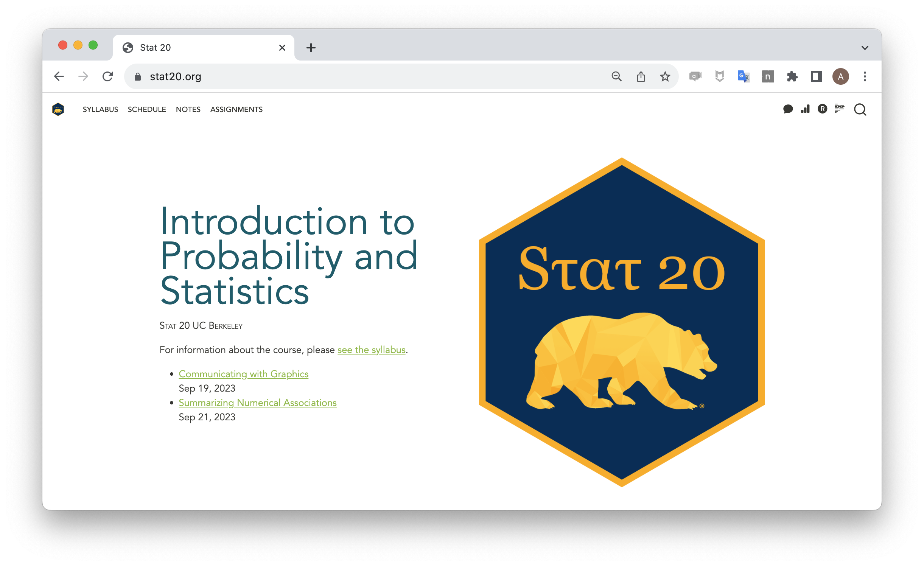Click the speech bubble discussion icon in header
The width and height of the screenshot is (924, 566).
(x=788, y=109)
